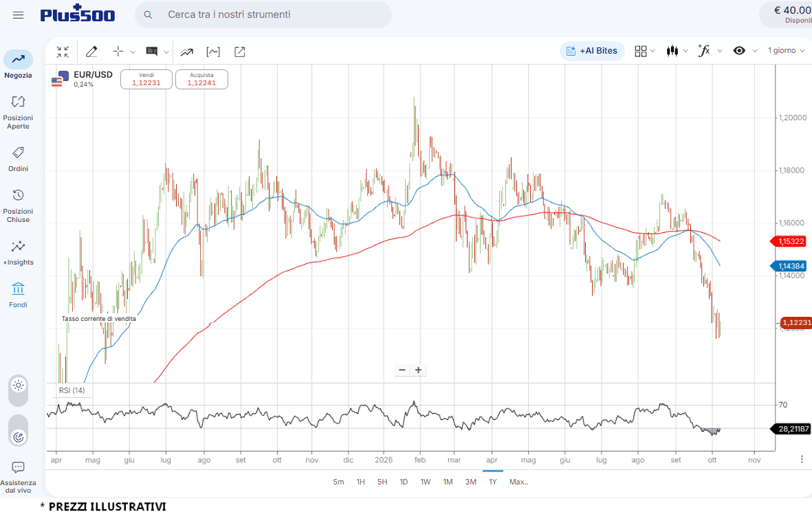Open Posizioni Aperte in sidebar

click(x=18, y=112)
